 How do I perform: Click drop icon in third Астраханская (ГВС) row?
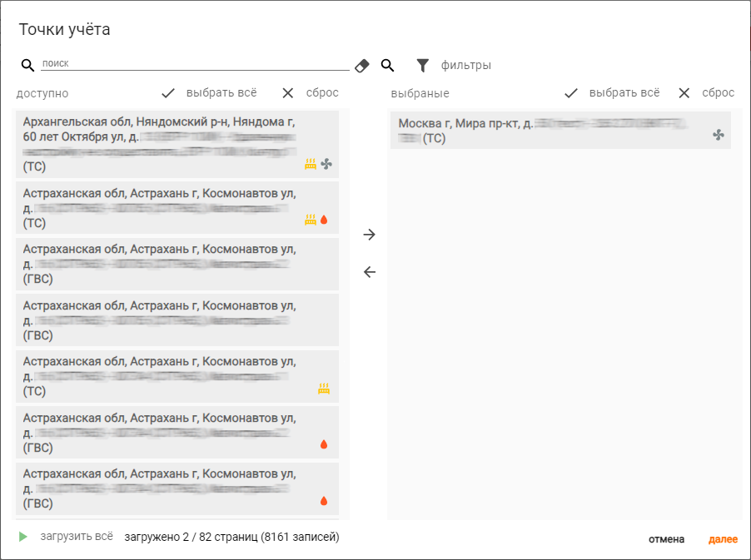point(324,444)
